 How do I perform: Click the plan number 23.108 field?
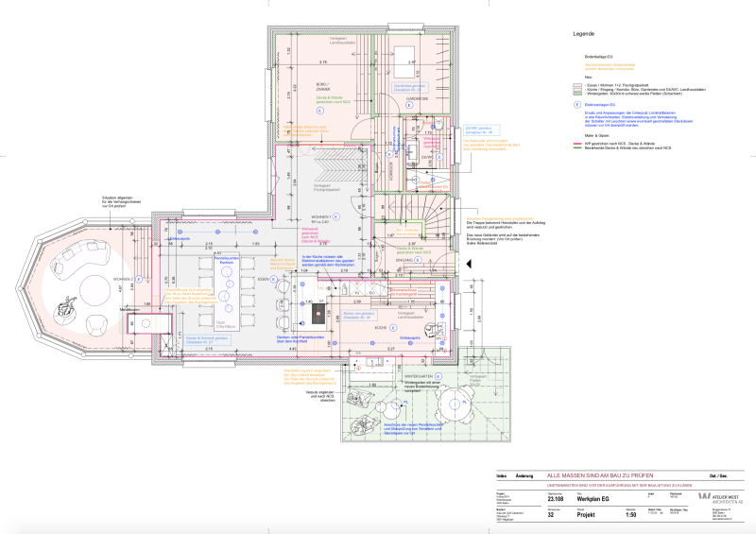(557, 497)
